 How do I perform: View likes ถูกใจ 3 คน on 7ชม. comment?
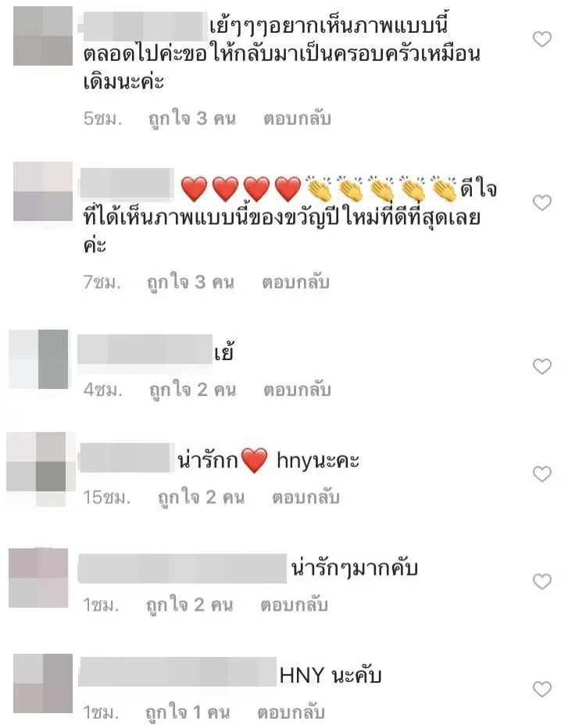191,282
